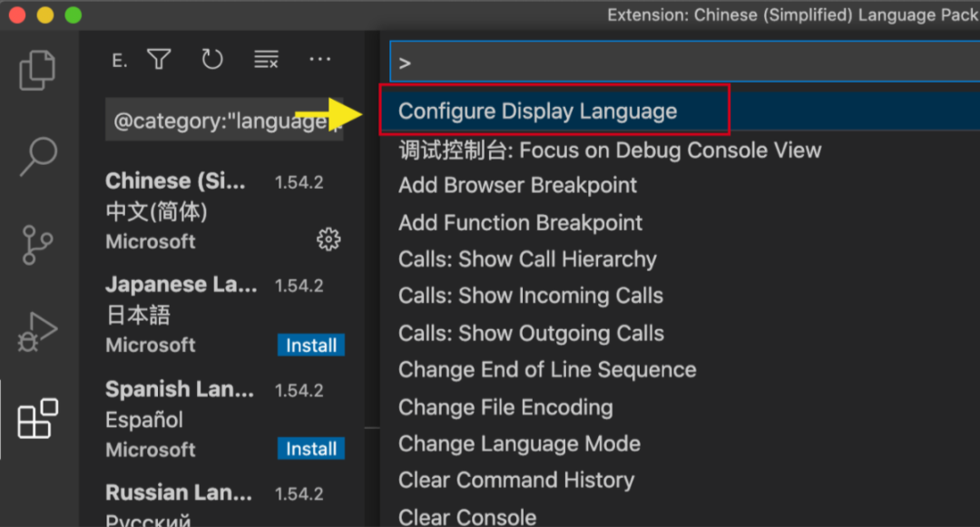980x527 pixels.
Task: Select Clear Command History command
Action: [680, 480]
